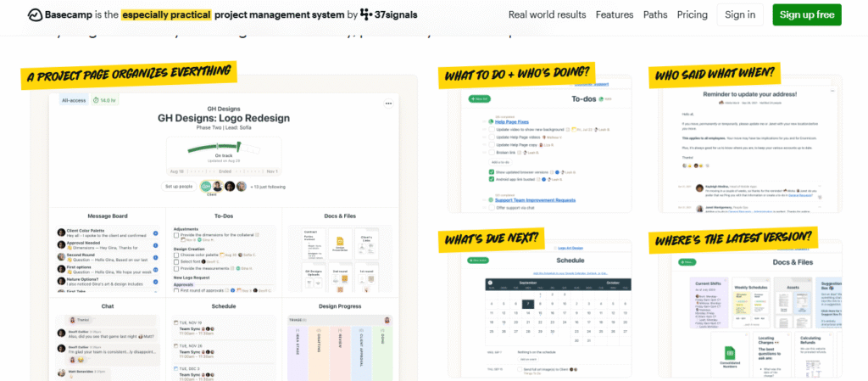The height and width of the screenshot is (381, 868).
Task: Click the TUE, NOV 26 schedule entry
Action: pyautogui.click(x=224, y=352)
